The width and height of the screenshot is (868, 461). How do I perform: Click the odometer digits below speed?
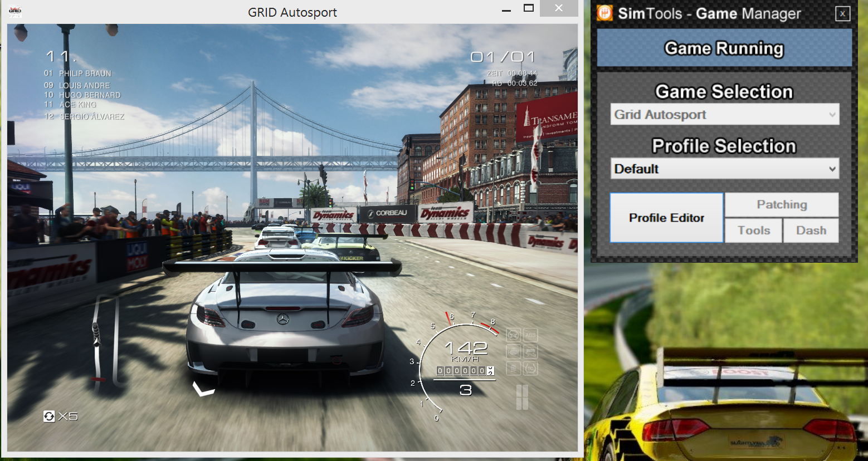click(465, 371)
